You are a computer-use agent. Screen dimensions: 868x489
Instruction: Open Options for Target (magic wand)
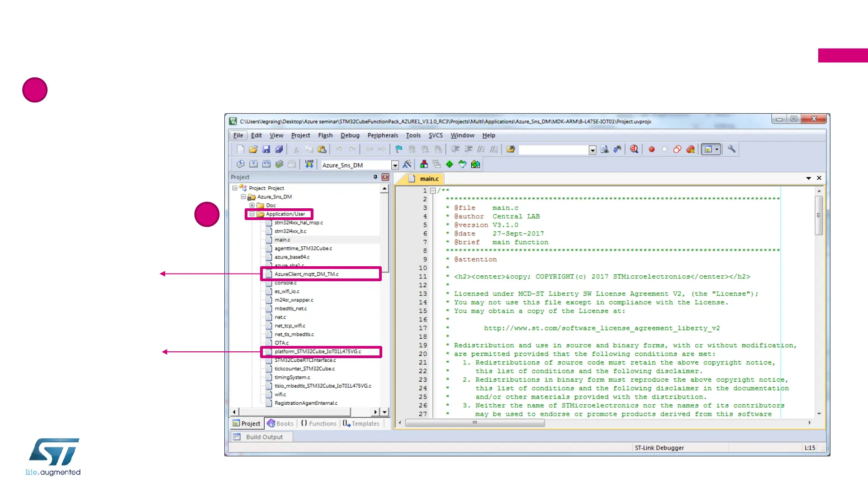tap(407, 164)
